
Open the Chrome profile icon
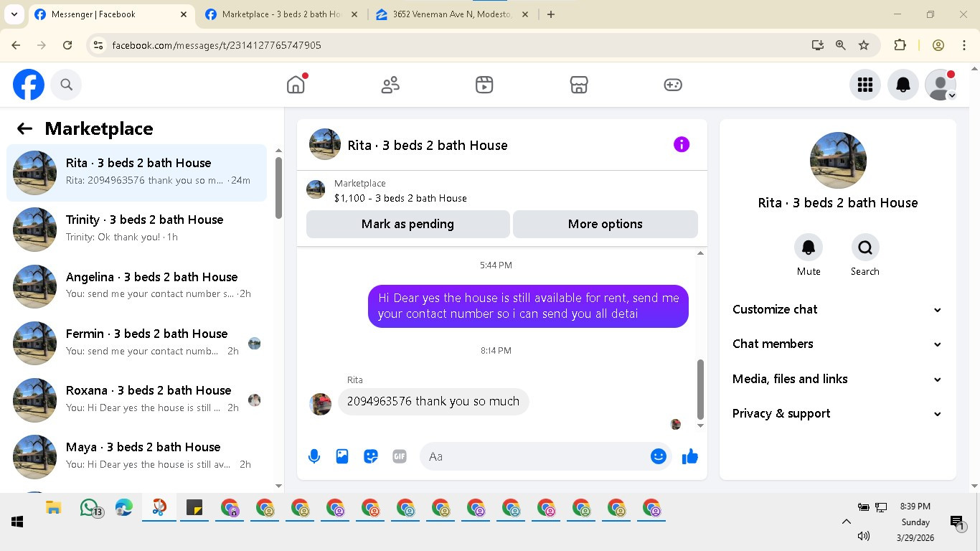coord(938,45)
